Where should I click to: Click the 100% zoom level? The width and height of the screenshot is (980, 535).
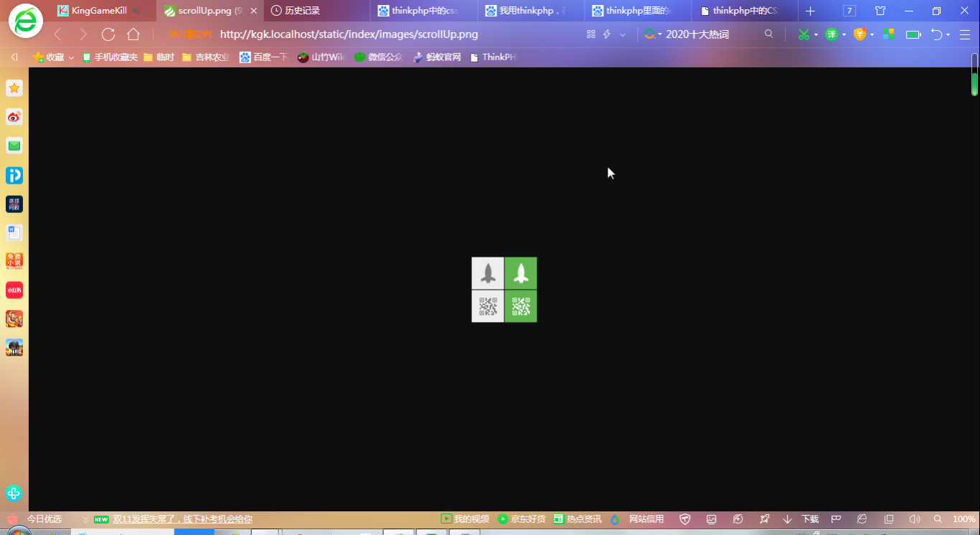[x=963, y=519]
